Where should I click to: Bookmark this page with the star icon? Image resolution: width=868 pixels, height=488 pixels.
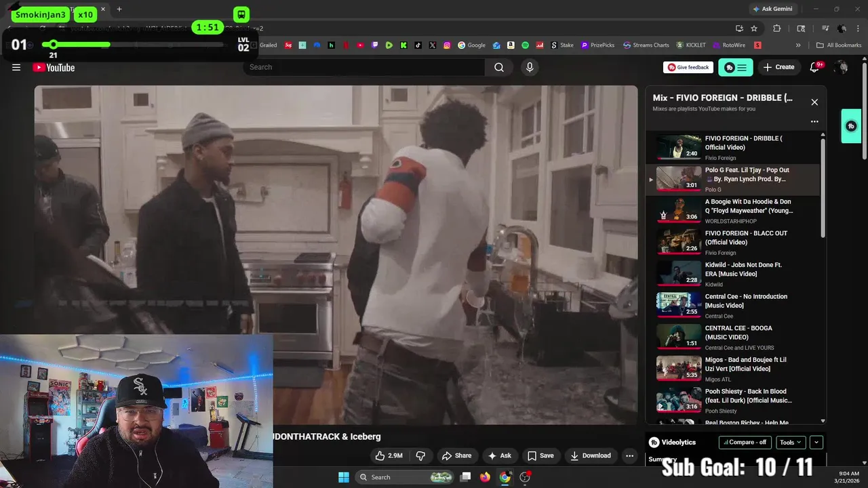[x=754, y=28]
